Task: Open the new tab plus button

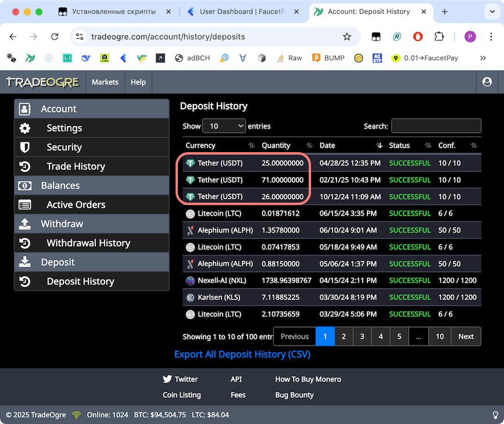Action: 445,12
